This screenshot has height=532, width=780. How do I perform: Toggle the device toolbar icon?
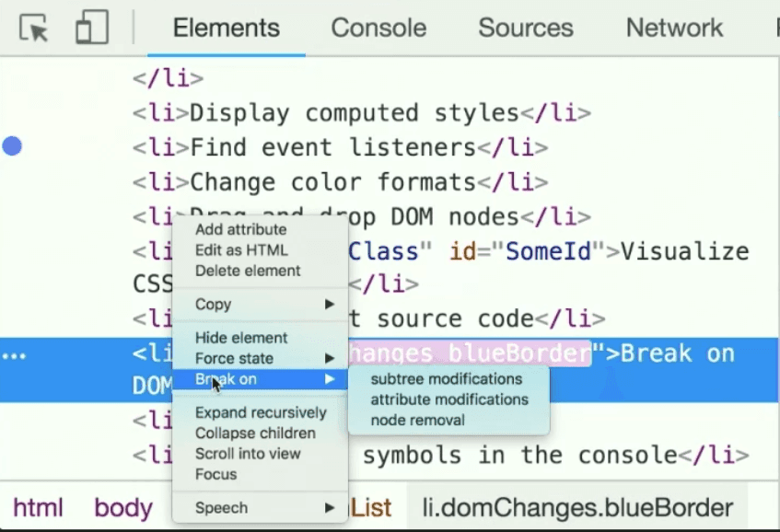click(x=92, y=27)
